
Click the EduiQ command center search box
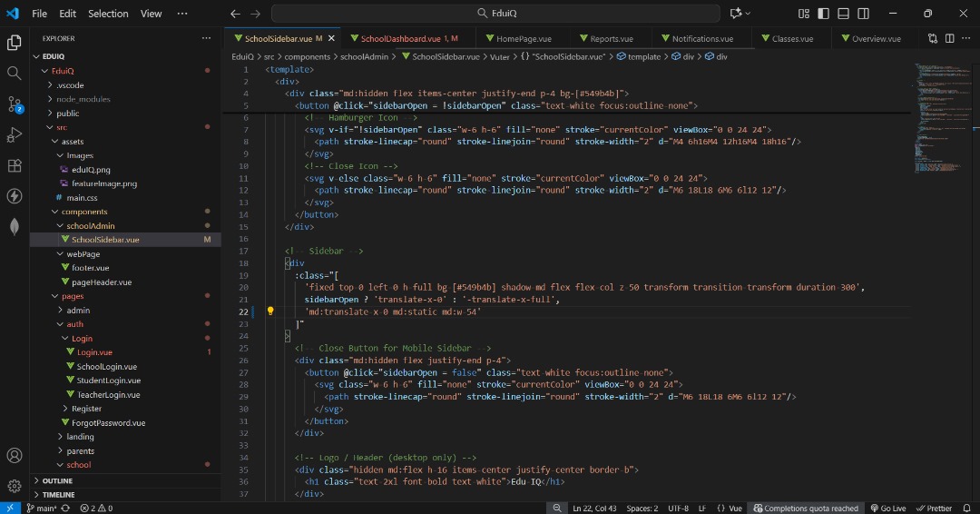point(495,13)
